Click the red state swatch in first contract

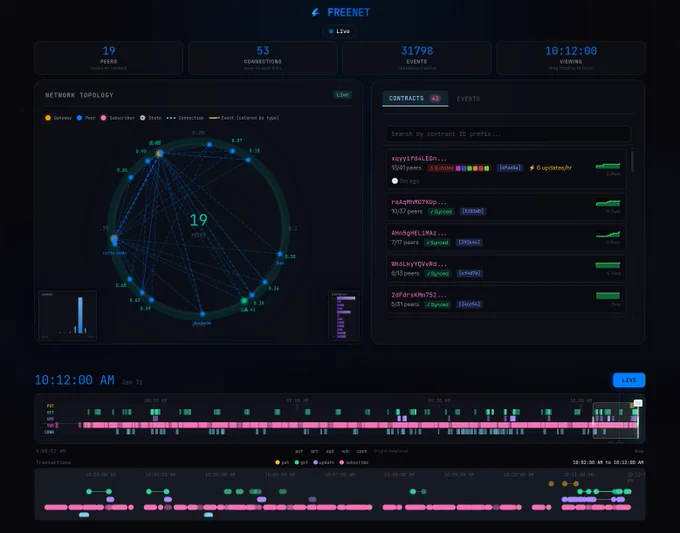pyautogui.click(x=481, y=168)
